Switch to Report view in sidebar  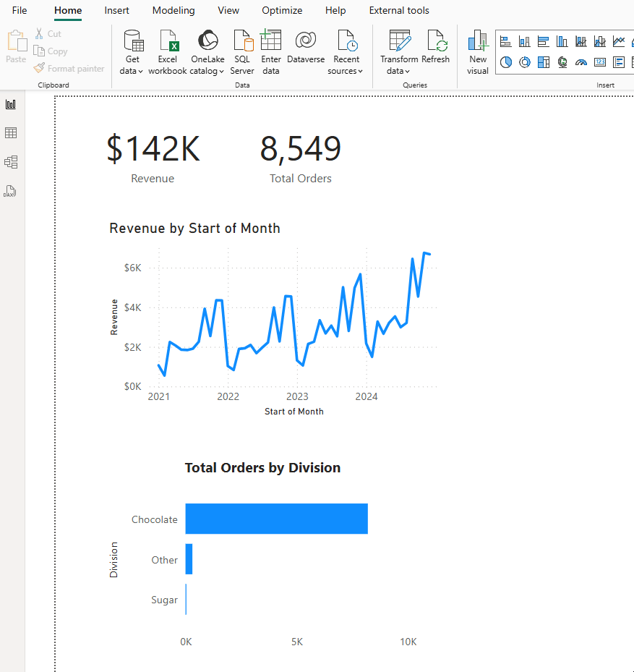(x=11, y=104)
